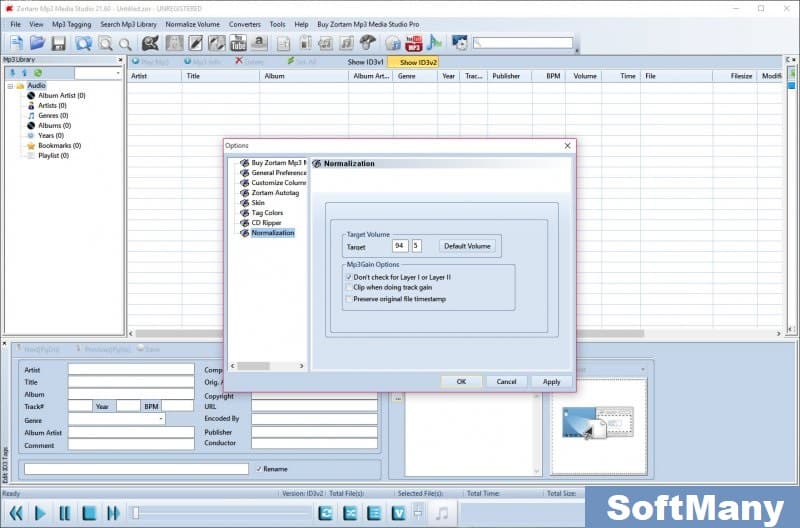This screenshot has height=528, width=800.
Task: Click the green music note toolbar icon
Action: (435, 43)
